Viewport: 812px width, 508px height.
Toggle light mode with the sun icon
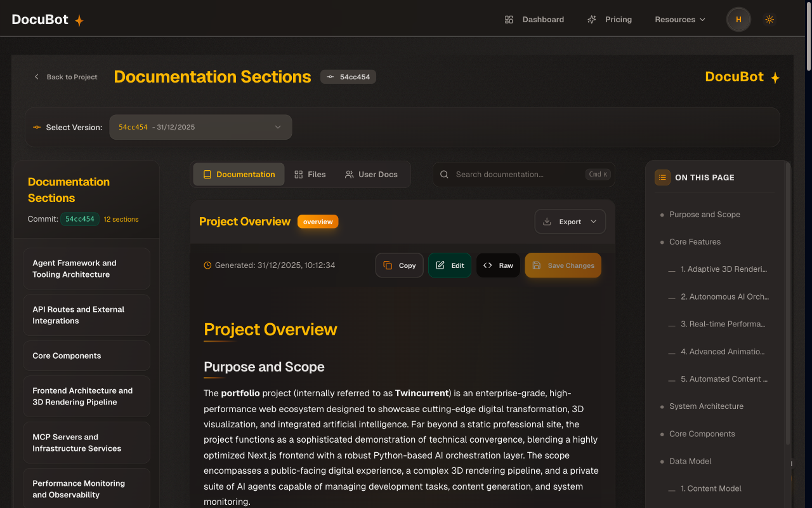pyautogui.click(x=769, y=19)
